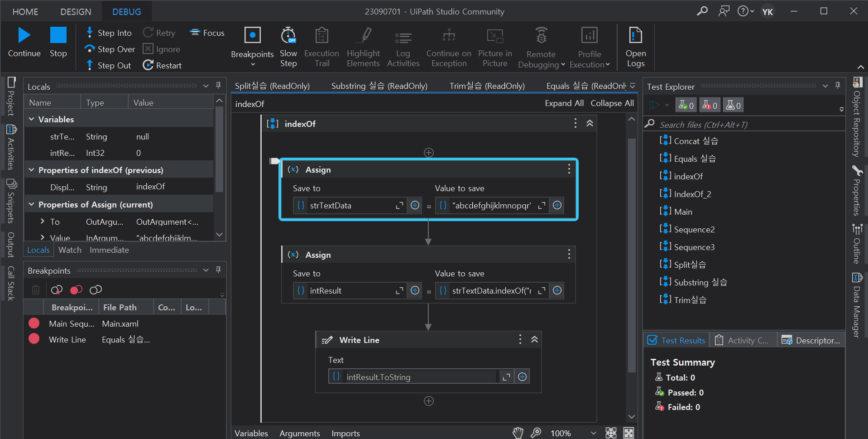Screen dimensions: 868x439
Task: Open the Arguments panel
Action: pos(300,433)
